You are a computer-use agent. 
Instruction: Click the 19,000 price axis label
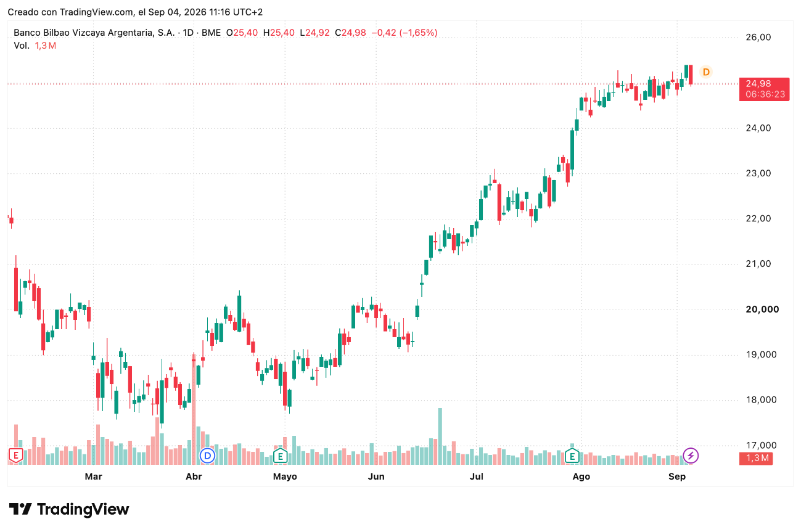[761, 354]
